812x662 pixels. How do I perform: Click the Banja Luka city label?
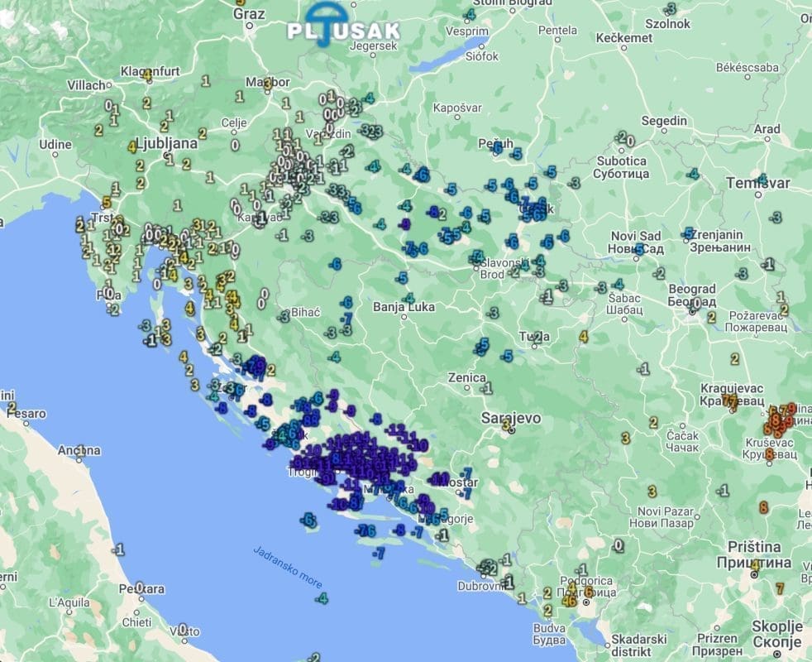coord(404,308)
